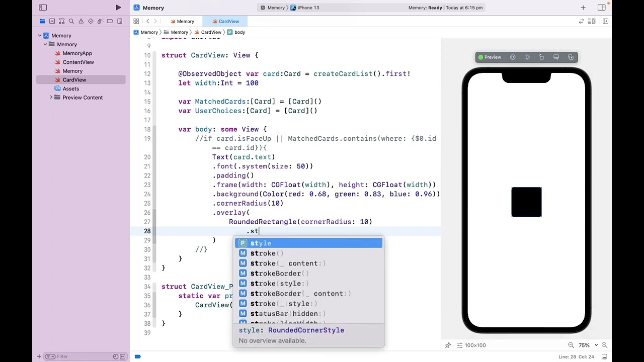644x362 pixels.
Task: Expand the Preview Content folder
Action: [51, 98]
